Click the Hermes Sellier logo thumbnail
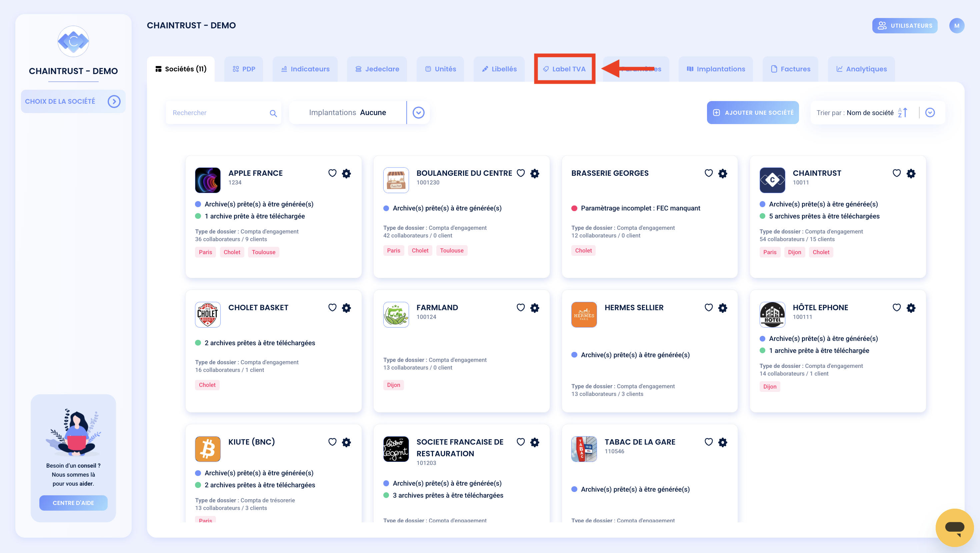The image size is (980, 553). click(584, 315)
